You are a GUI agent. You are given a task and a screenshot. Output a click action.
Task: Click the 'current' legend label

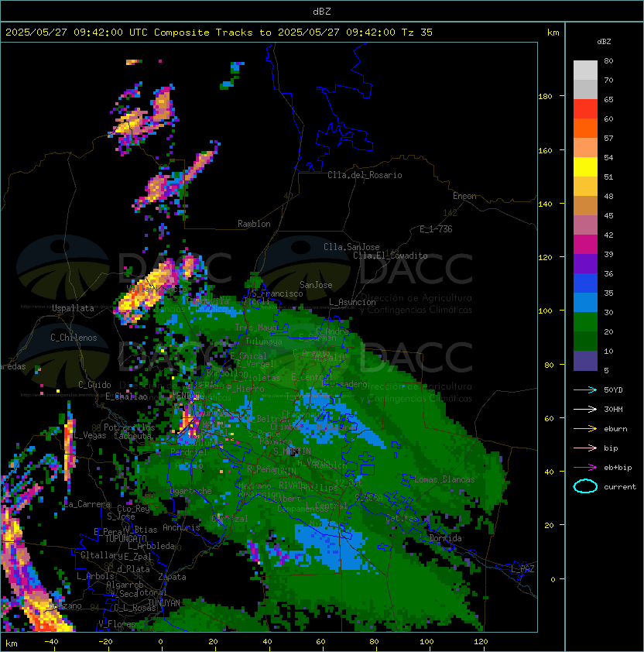620,487
